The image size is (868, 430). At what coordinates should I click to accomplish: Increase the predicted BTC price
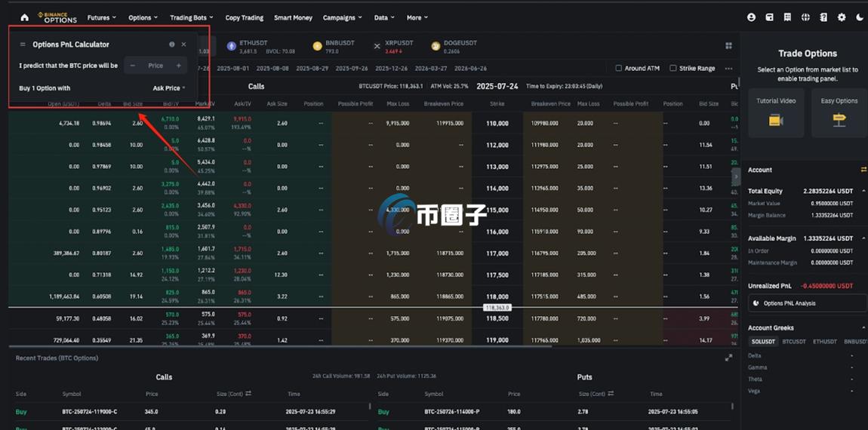pos(178,66)
